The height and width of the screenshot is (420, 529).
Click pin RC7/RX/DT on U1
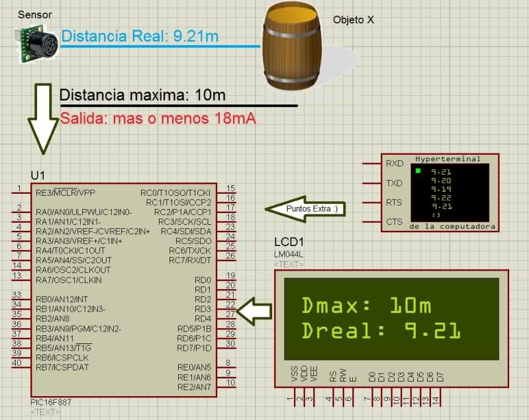point(190,260)
